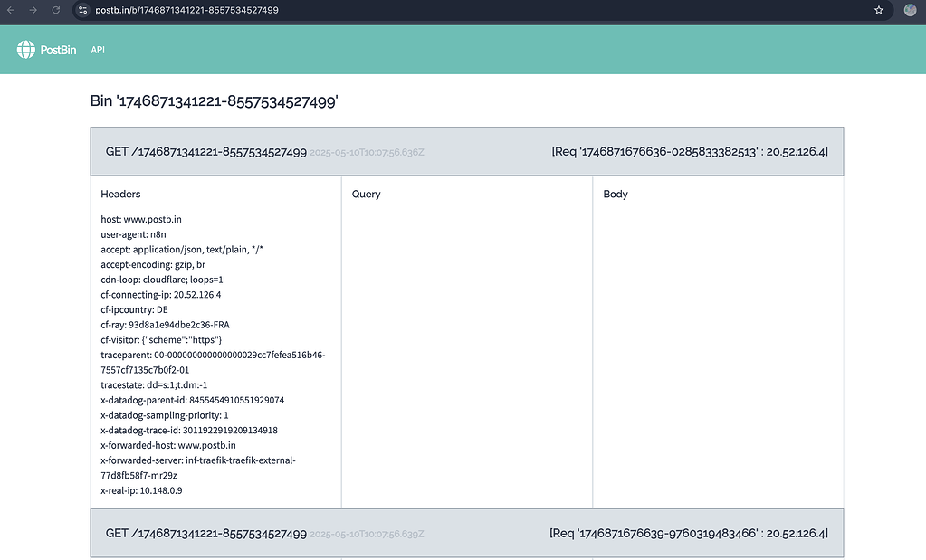926x560 pixels.
Task: Click the PostBin globe logo
Action: [26, 50]
